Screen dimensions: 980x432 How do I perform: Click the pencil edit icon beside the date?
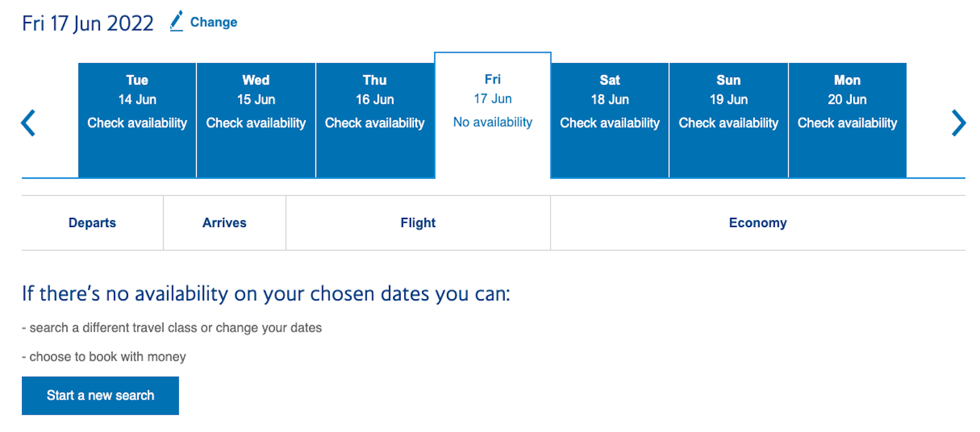pyautogui.click(x=176, y=21)
